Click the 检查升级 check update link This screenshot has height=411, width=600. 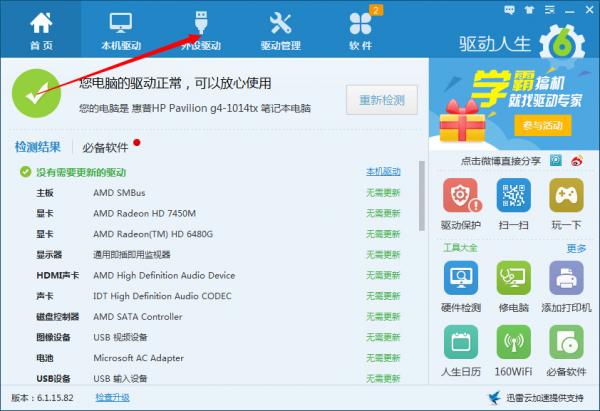coord(112,398)
